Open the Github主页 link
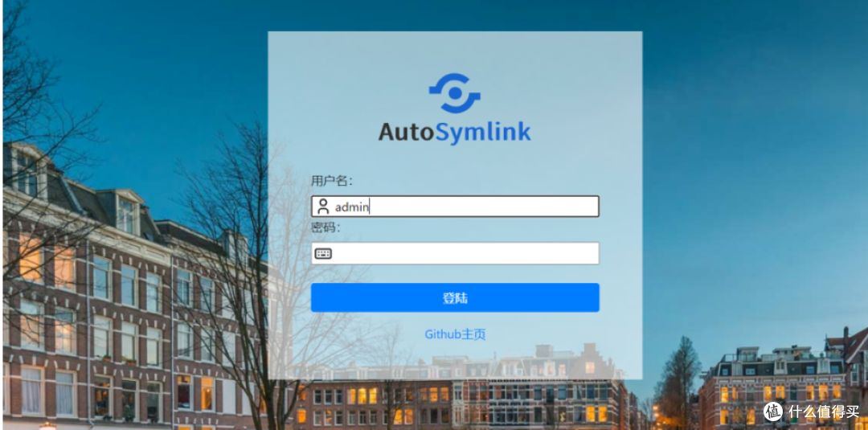This screenshot has width=868, height=430. pos(455,335)
